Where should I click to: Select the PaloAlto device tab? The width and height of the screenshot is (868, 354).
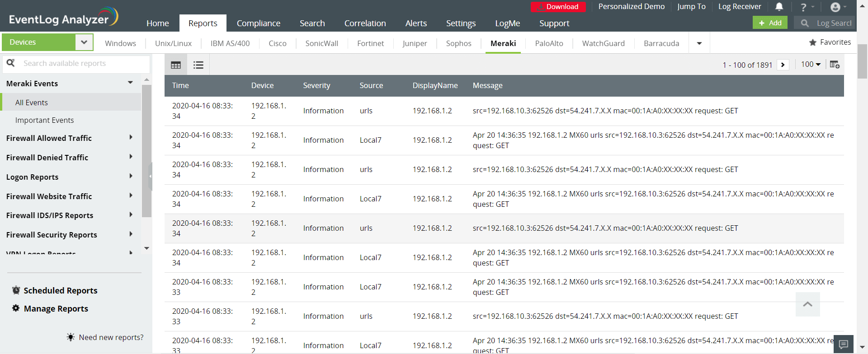(549, 43)
